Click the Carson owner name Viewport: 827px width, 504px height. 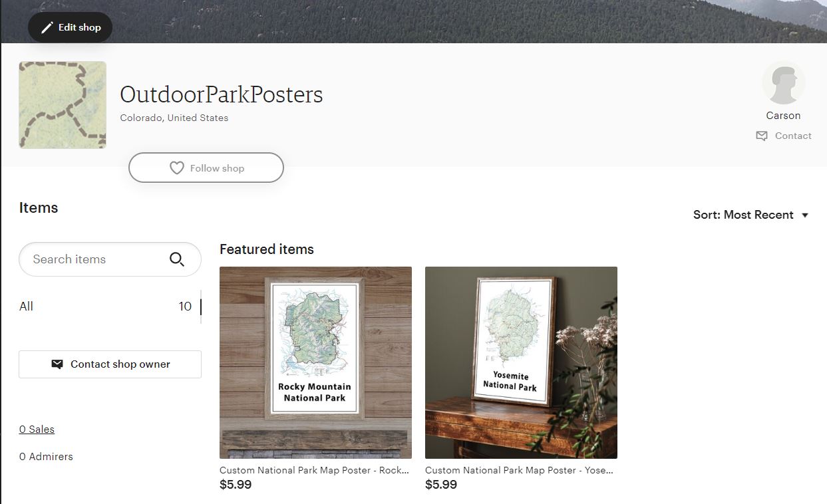coord(783,116)
